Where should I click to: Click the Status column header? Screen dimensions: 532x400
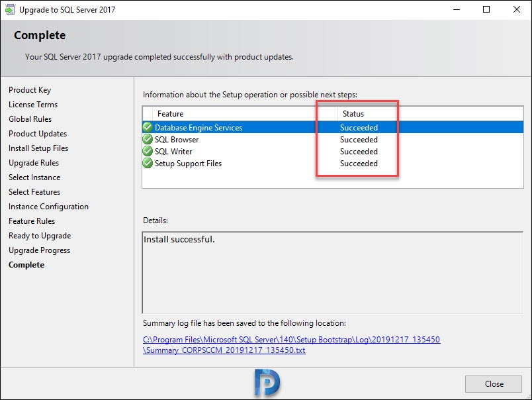[x=353, y=114]
